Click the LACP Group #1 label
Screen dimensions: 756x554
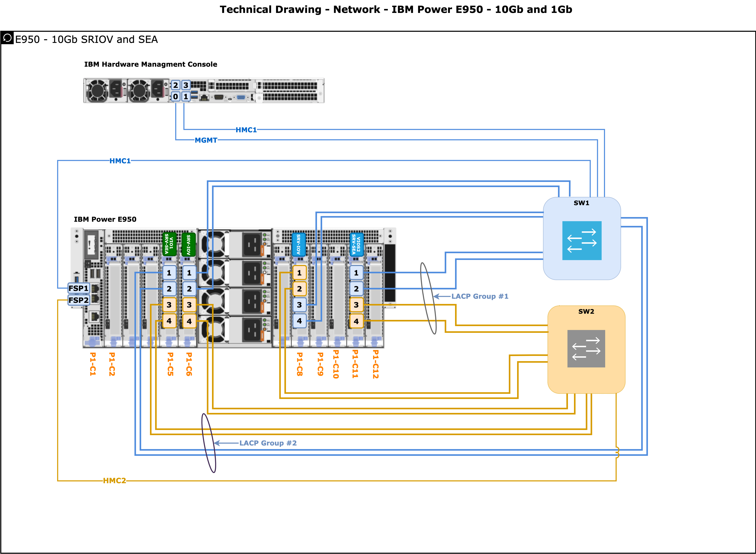point(480,296)
